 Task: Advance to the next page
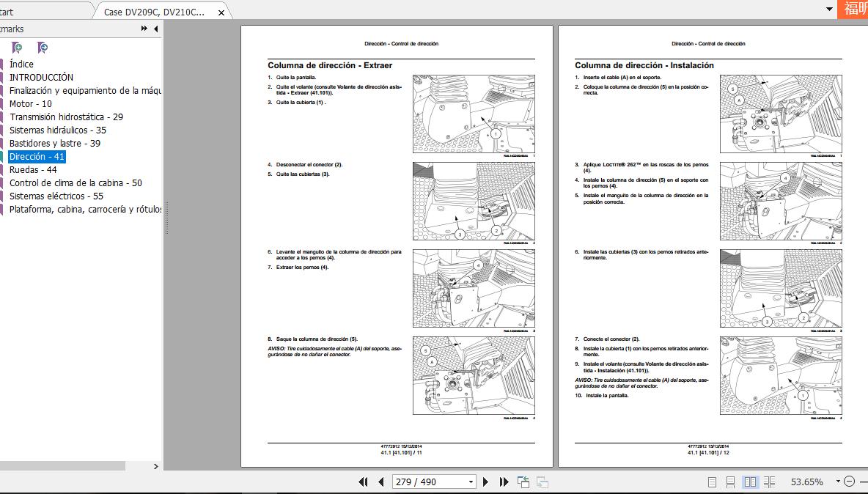pos(485,482)
